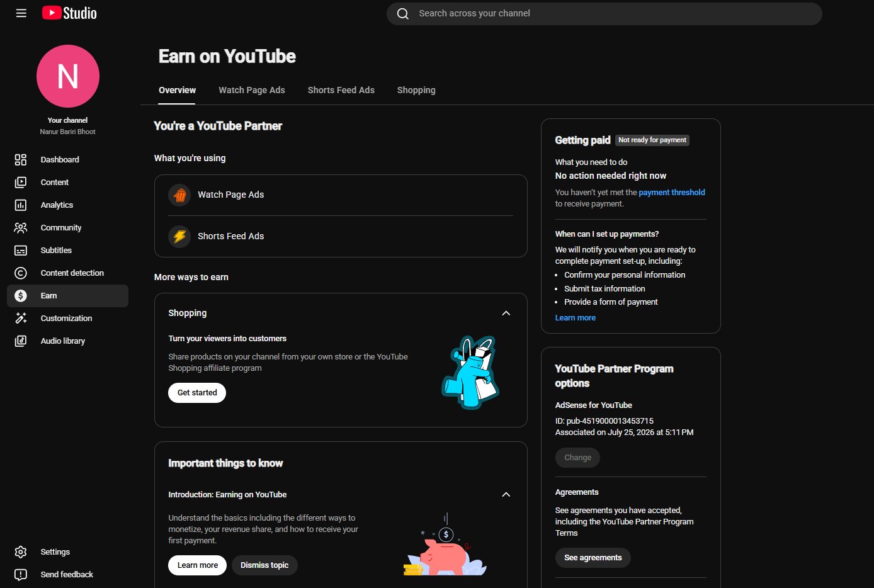Image resolution: width=874 pixels, height=588 pixels.
Task: Click the Dismiss topic button
Action: click(264, 565)
